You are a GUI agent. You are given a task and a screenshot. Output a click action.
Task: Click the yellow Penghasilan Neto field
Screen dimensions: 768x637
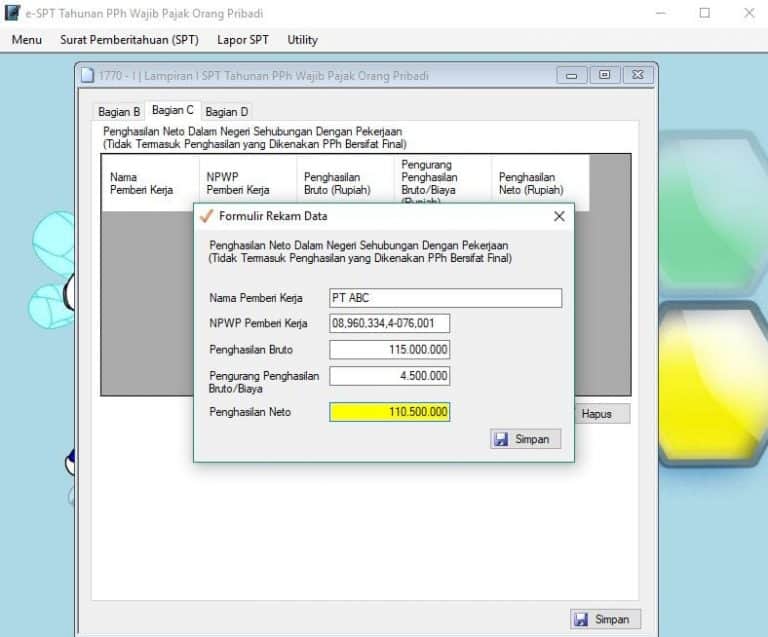[x=389, y=412]
